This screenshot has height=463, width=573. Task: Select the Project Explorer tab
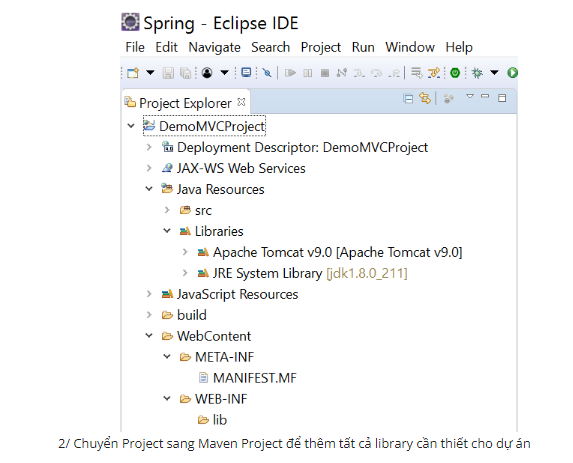pos(185,103)
